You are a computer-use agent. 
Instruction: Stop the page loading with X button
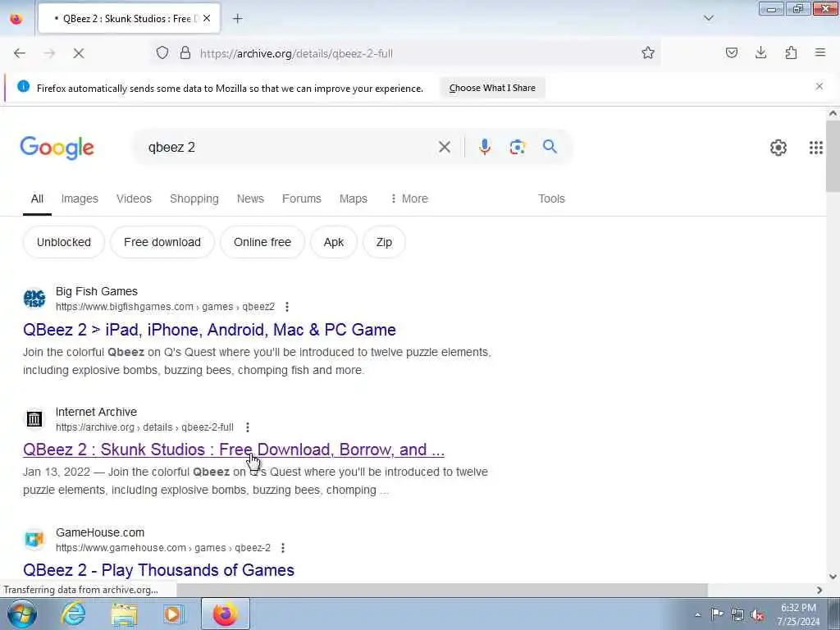click(79, 53)
